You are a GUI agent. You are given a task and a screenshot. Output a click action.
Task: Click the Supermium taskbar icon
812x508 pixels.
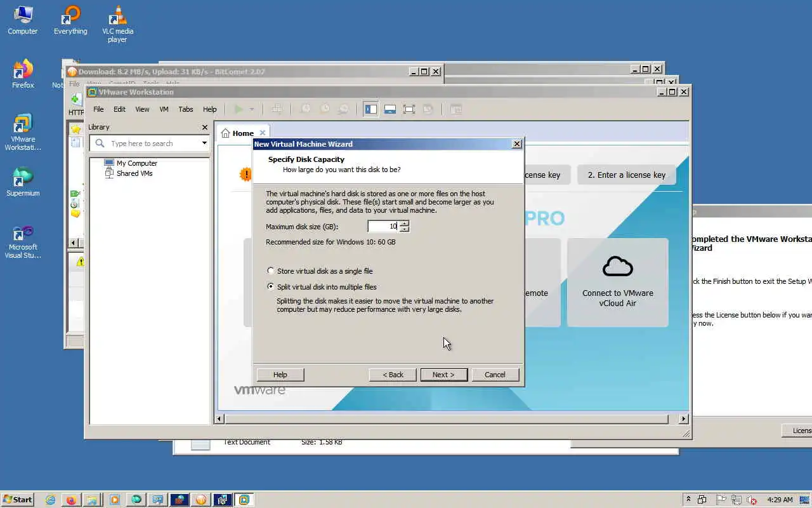(x=136, y=500)
